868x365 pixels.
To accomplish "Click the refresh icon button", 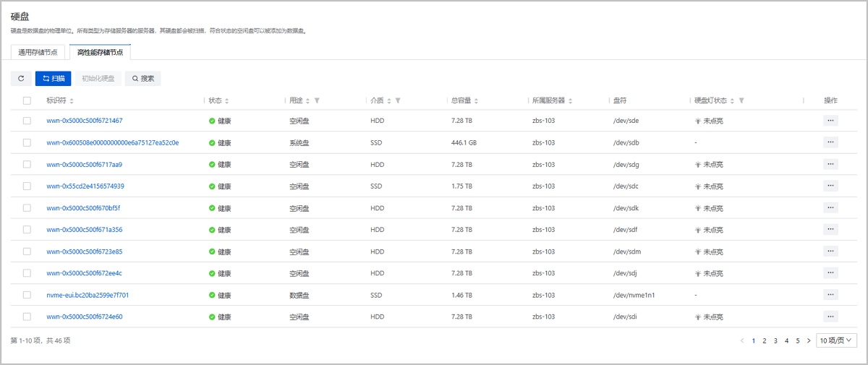I will pyautogui.click(x=21, y=78).
